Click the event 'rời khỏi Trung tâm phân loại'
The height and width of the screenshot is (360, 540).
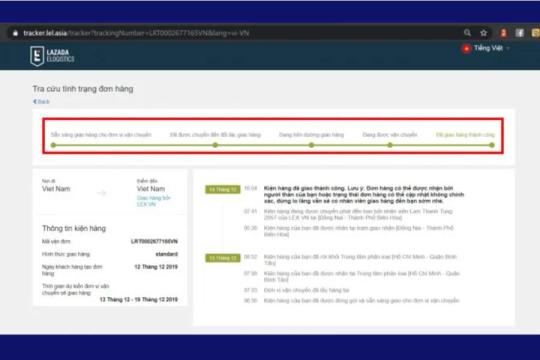(x=360, y=260)
